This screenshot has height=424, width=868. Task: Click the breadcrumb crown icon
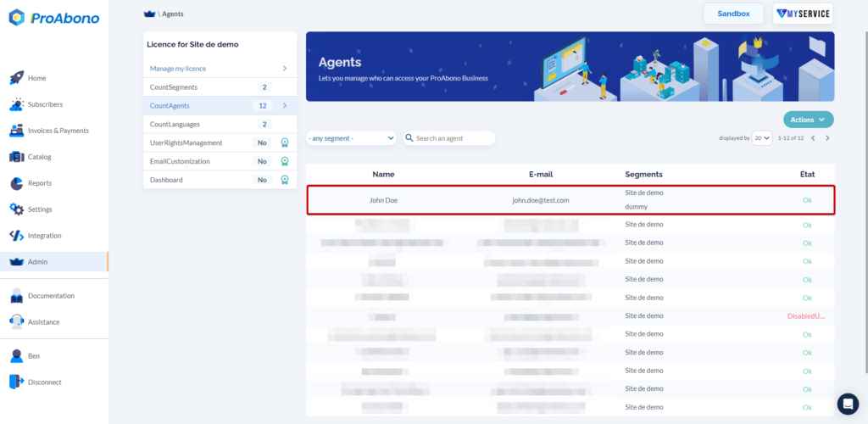pos(148,14)
